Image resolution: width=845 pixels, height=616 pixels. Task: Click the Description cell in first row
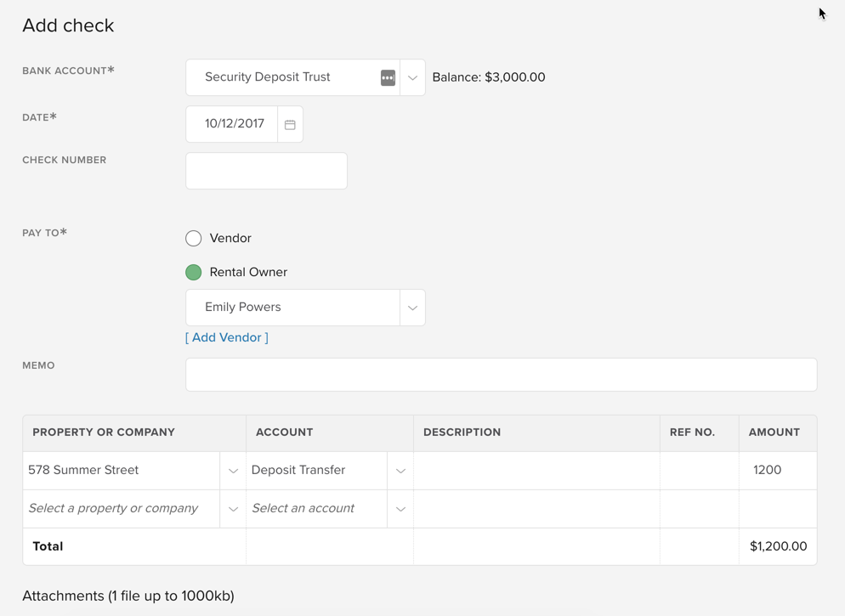point(536,471)
